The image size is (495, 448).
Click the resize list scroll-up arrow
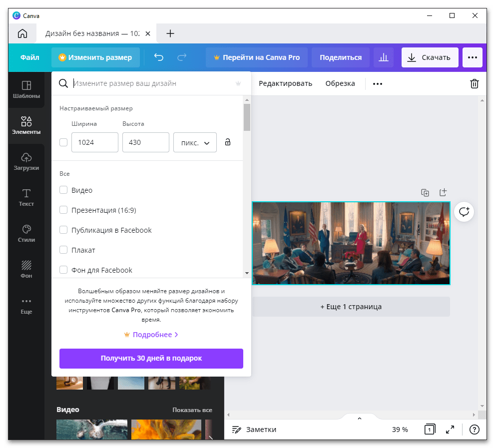(247, 100)
